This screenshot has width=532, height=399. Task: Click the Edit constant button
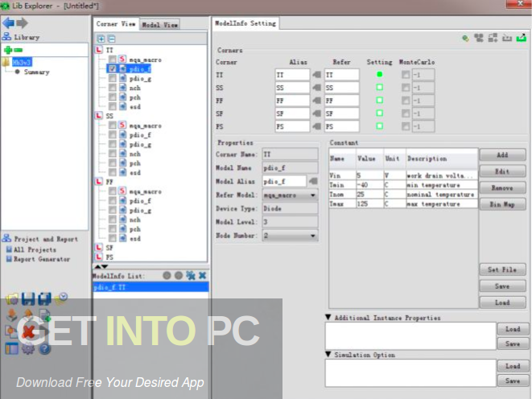(x=502, y=171)
